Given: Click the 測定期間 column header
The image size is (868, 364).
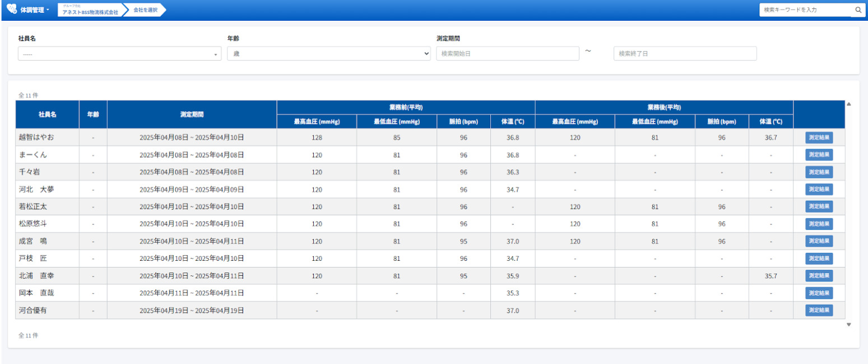Looking at the screenshot, I should pyautogui.click(x=192, y=114).
